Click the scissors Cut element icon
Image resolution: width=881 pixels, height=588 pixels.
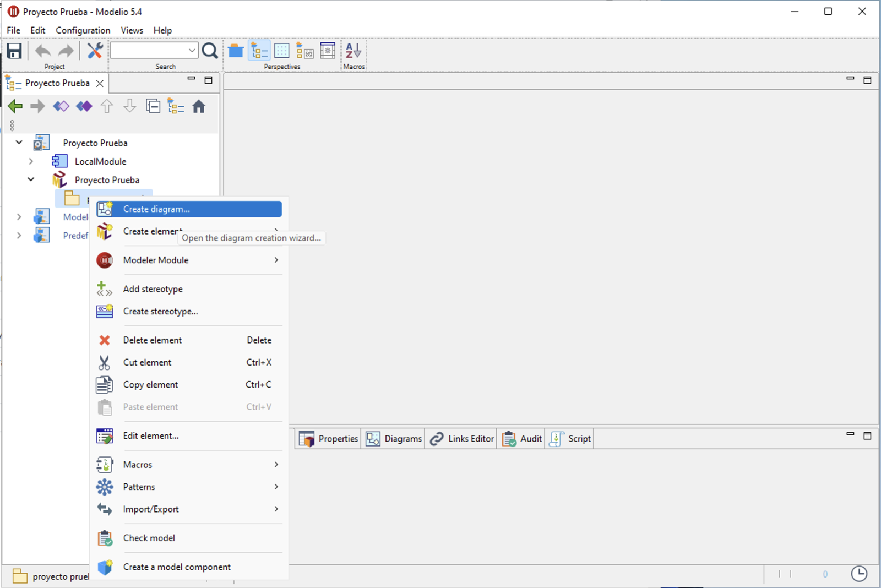click(x=104, y=362)
